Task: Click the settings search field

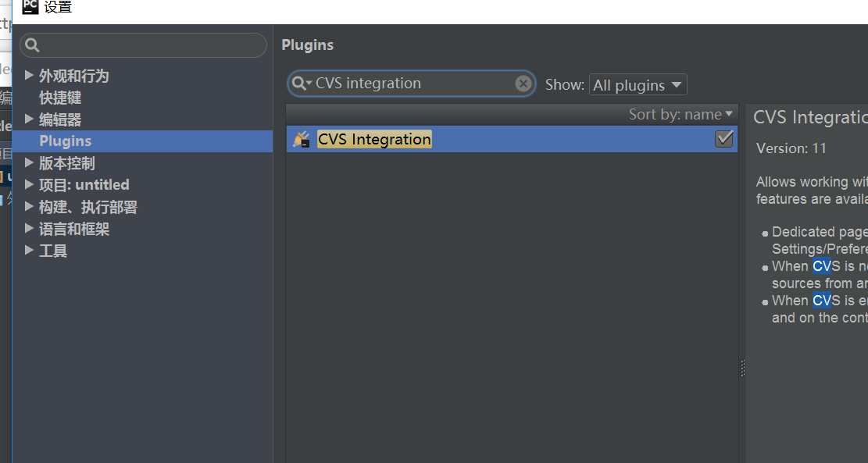Action: click(x=148, y=45)
